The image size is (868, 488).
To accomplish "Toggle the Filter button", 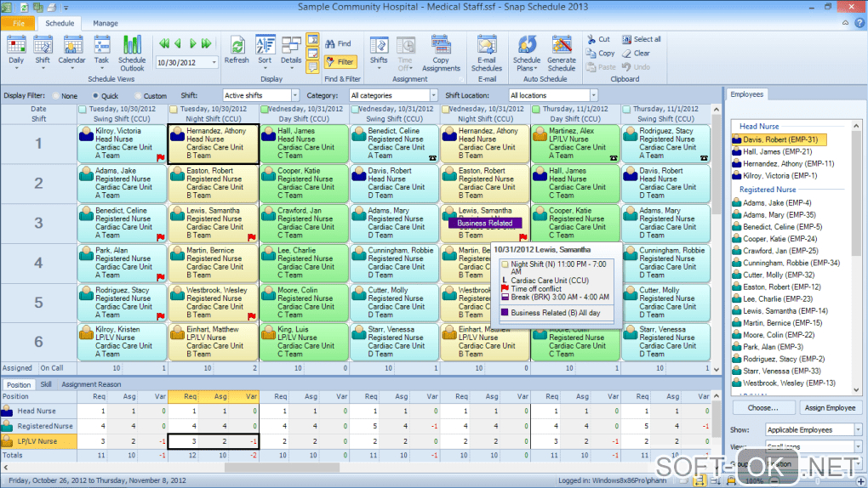I will 340,62.
